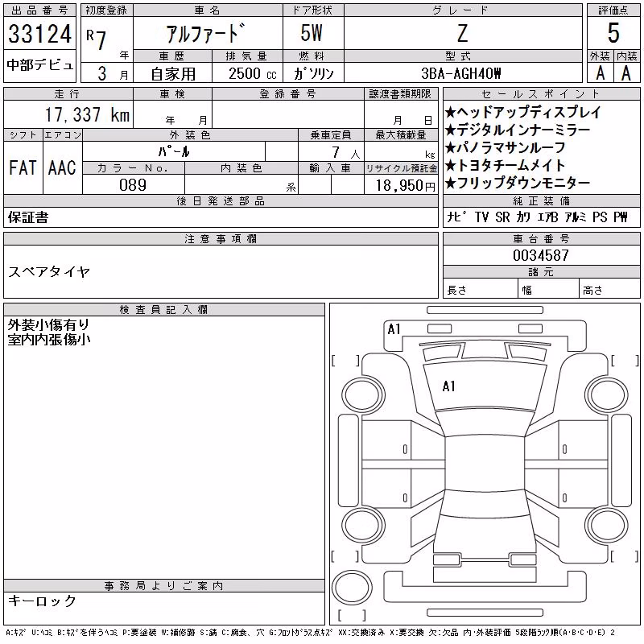
Task: Click the 検査員記入欄 header
Action: 164,310
